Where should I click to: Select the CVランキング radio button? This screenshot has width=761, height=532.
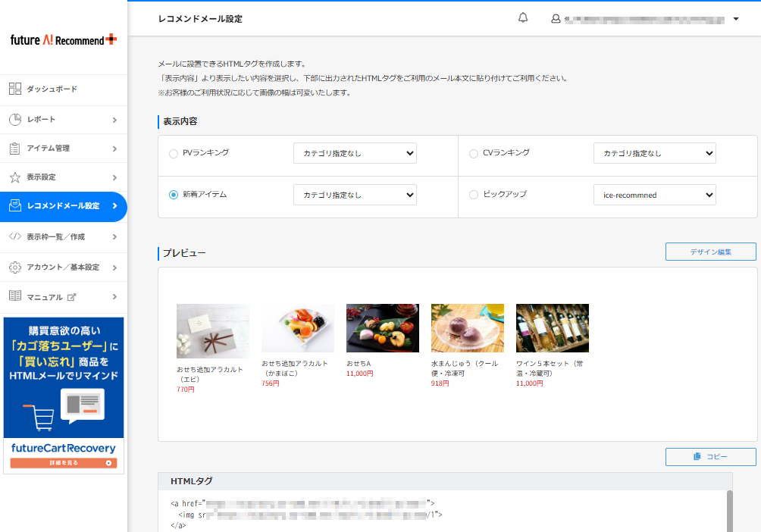[x=474, y=153]
